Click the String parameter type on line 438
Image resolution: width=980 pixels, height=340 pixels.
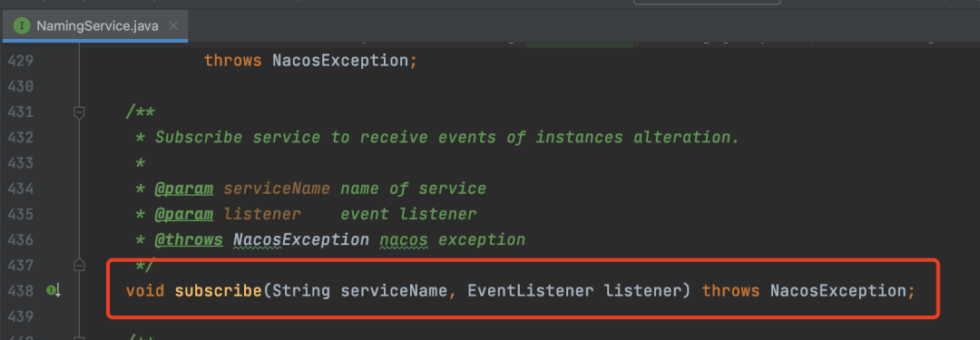click(301, 291)
